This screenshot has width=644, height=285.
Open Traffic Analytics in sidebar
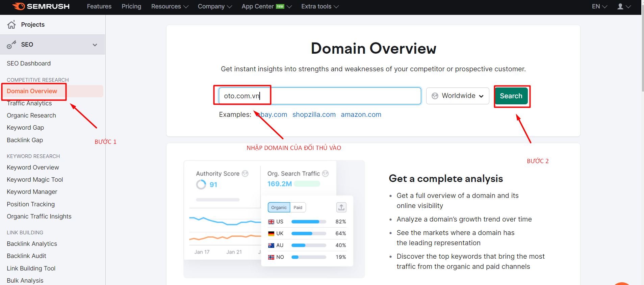tap(29, 103)
